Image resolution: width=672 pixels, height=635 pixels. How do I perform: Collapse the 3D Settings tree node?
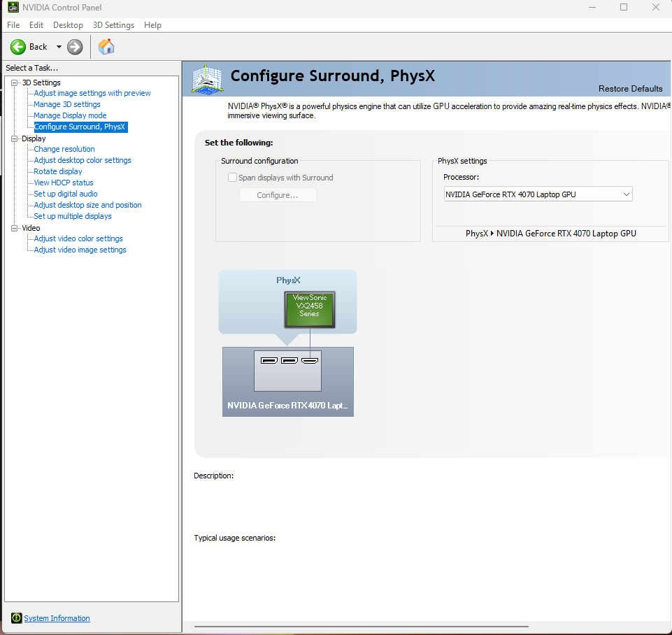point(15,83)
